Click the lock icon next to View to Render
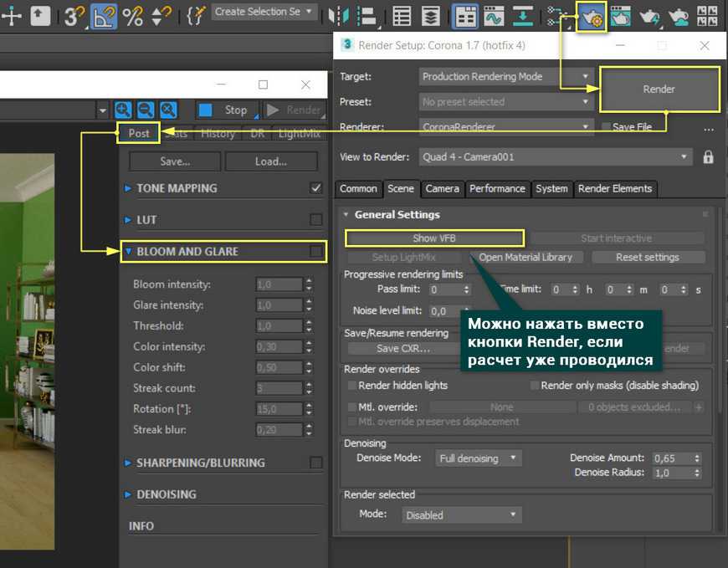Image resolution: width=728 pixels, height=568 pixels. 708,157
